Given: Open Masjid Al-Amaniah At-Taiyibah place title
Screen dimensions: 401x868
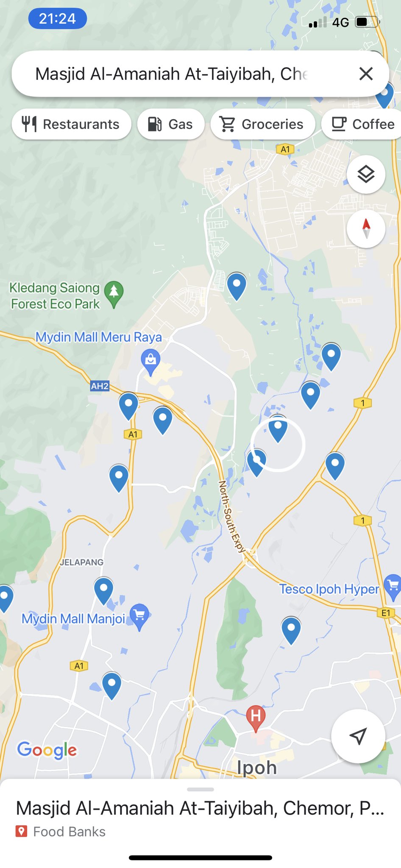Looking at the screenshot, I should click(200, 808).
